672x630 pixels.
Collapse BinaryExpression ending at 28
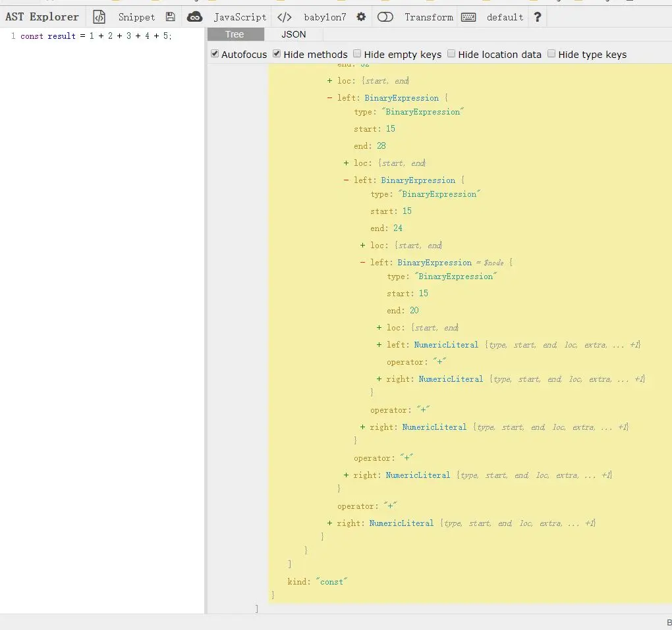[329, 97]
